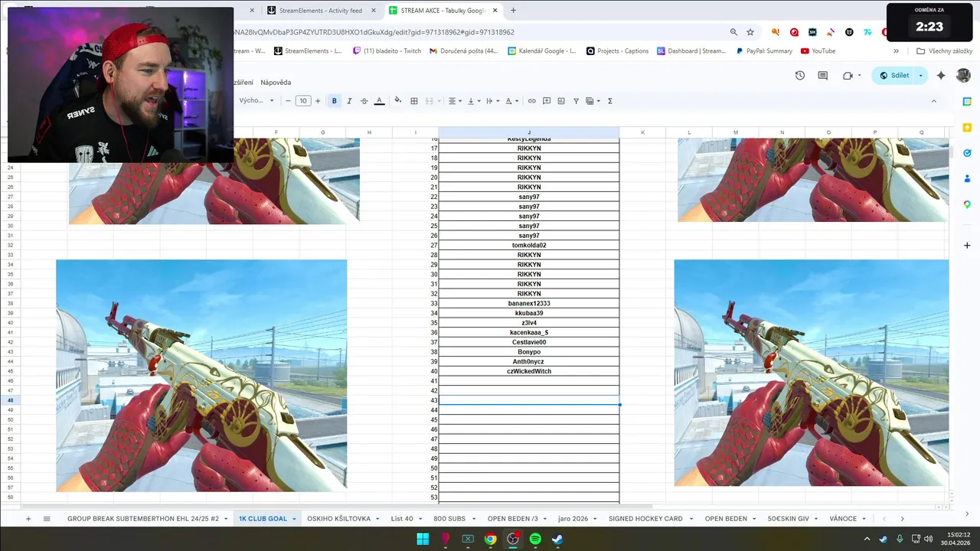
Task: Decrease font size with minus button
Action: click(288, 101)
